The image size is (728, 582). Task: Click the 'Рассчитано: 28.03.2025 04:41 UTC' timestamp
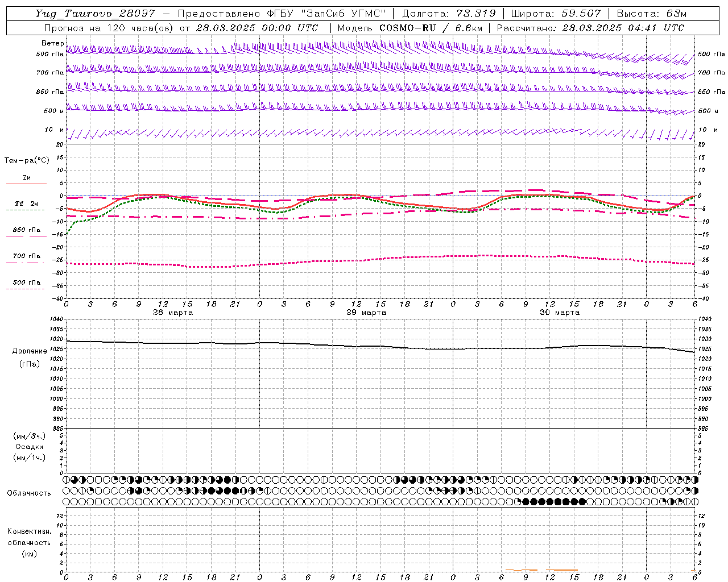pos(590,28)
